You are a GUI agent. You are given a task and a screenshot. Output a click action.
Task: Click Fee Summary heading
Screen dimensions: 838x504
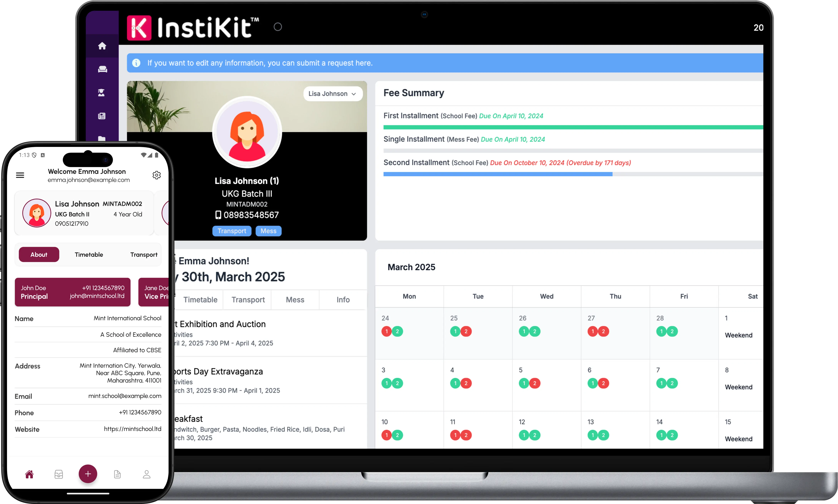tap(414, 93)
